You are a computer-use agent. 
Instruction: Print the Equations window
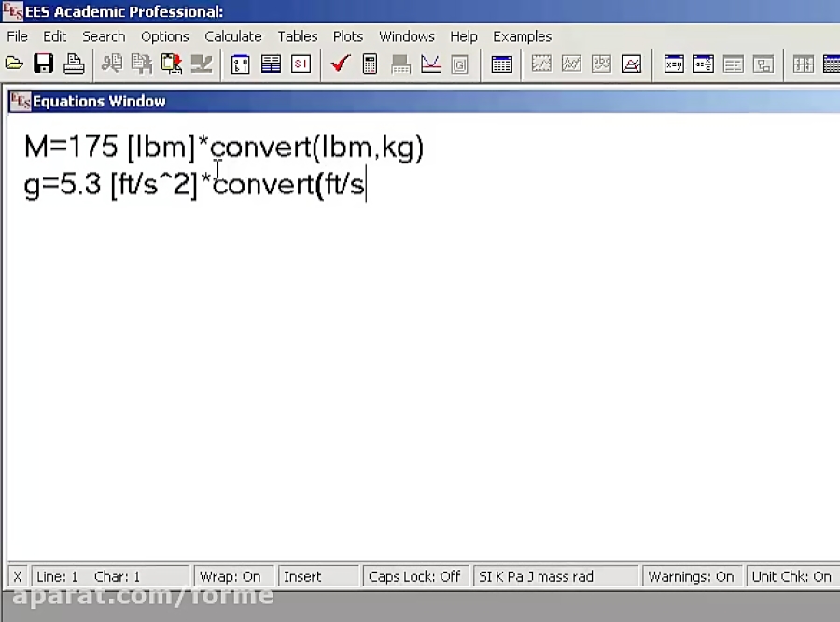(x=74, y=63)
